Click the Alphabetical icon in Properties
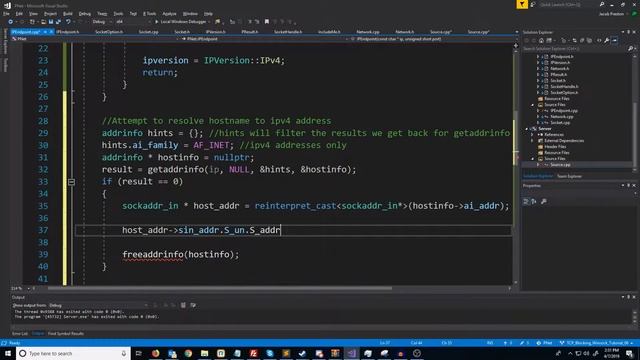640x360 pixels. pos(534,201)
